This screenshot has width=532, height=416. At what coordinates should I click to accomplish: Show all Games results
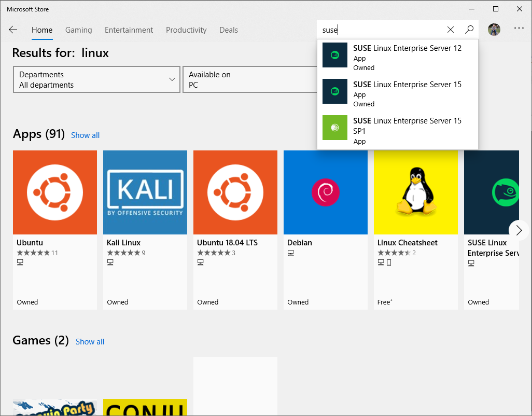(90, 342)
